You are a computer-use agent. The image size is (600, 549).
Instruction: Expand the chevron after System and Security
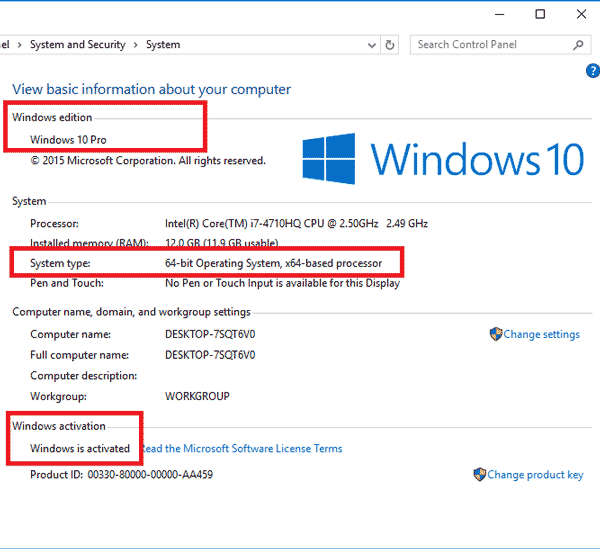tap(136, 45)
